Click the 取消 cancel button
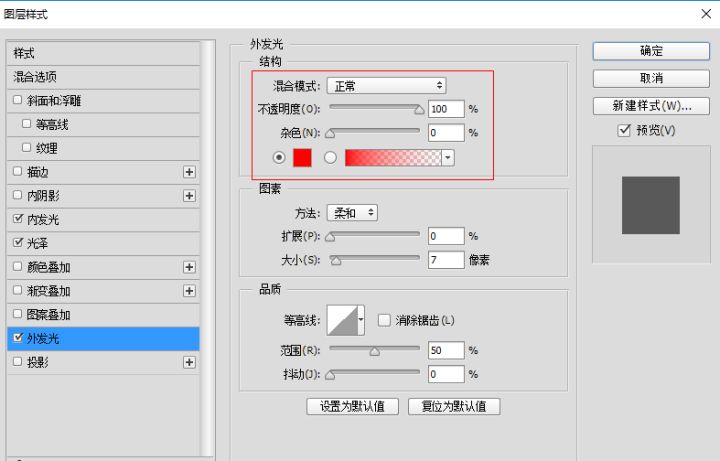The height and width of the screenshot is (461, 720). [x=651, y=79]
